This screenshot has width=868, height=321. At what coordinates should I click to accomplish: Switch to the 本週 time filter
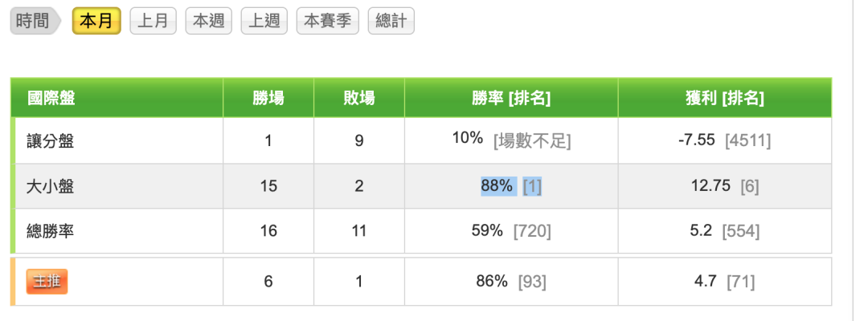[209, 22]
